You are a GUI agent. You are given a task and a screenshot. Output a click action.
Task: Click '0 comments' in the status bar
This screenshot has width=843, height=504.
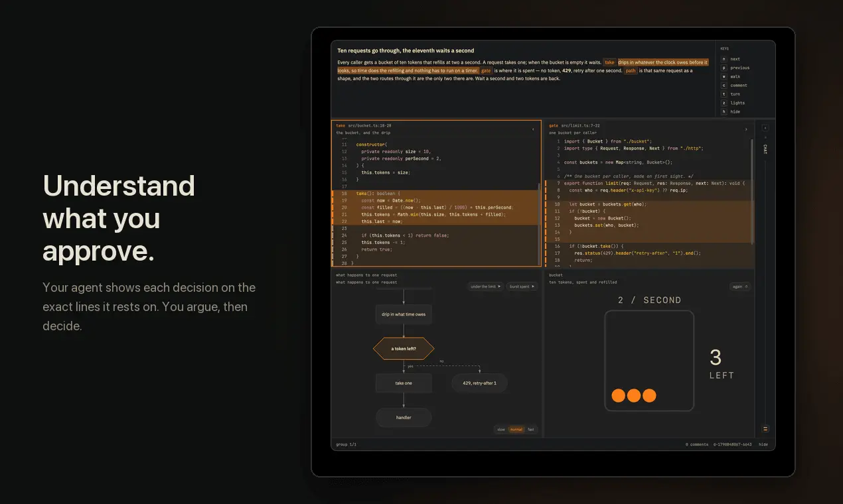point(697,444)
